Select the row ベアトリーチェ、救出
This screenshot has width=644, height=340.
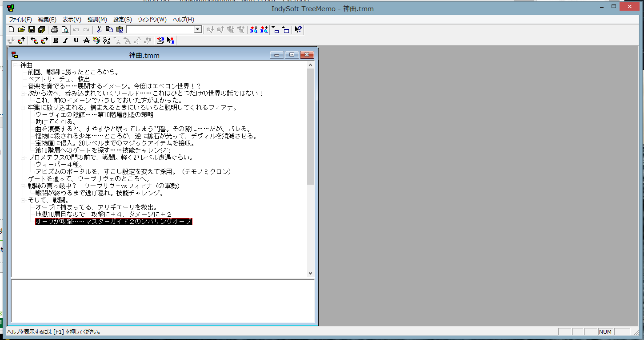tap(59, 79)
